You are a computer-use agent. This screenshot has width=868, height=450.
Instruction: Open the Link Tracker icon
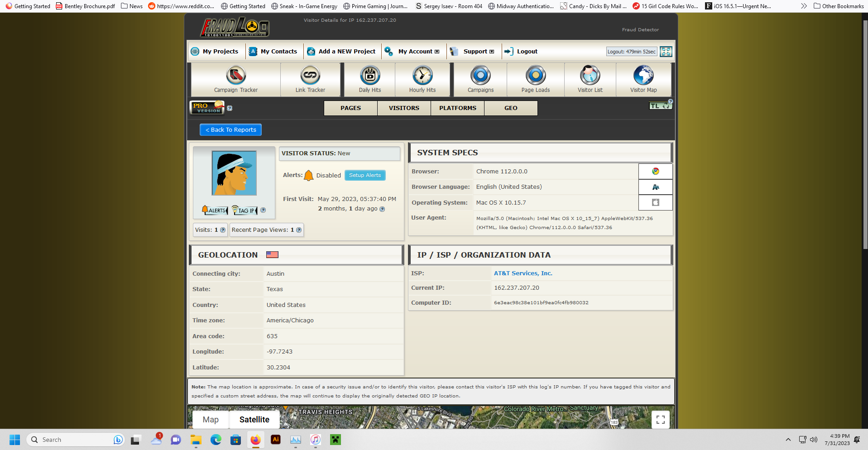tap(310, 76)
